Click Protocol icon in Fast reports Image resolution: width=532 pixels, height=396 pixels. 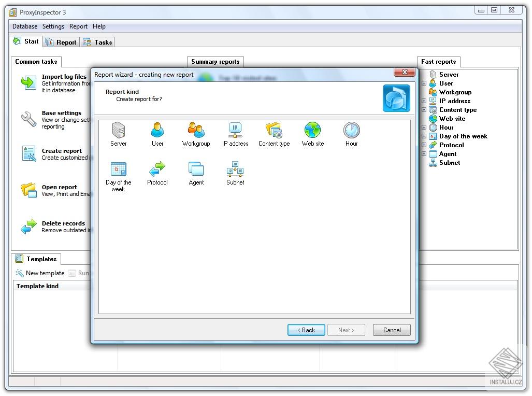433,145
